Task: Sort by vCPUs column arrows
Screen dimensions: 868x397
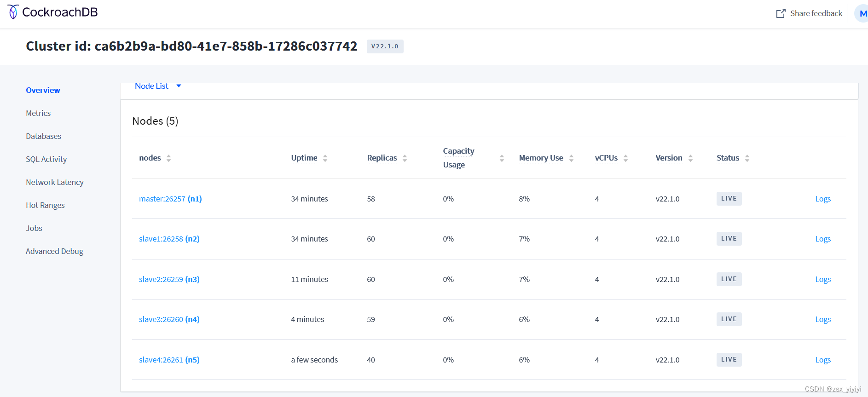Action: pyautogui.click(x=625, y=158)
